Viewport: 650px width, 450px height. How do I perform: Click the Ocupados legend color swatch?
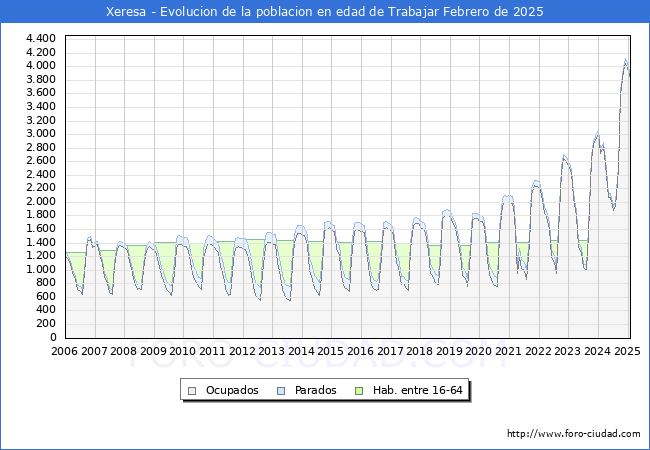192,391
